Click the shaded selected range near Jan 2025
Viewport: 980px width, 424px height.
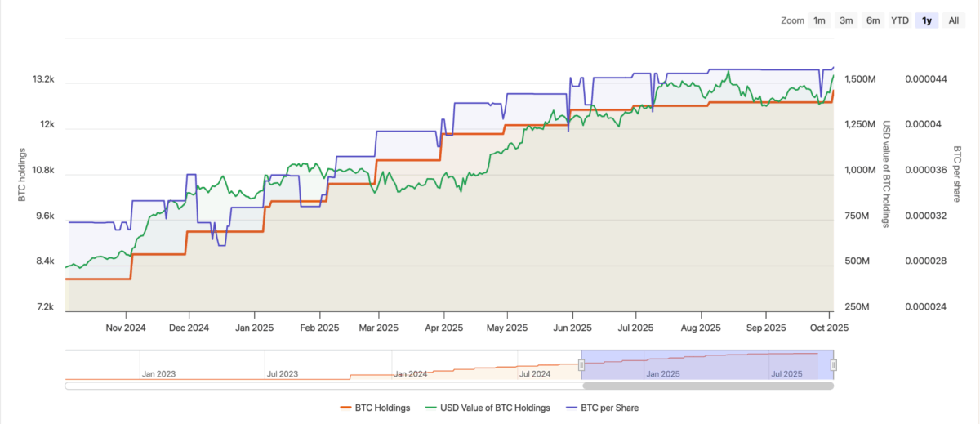click(663, 364)
